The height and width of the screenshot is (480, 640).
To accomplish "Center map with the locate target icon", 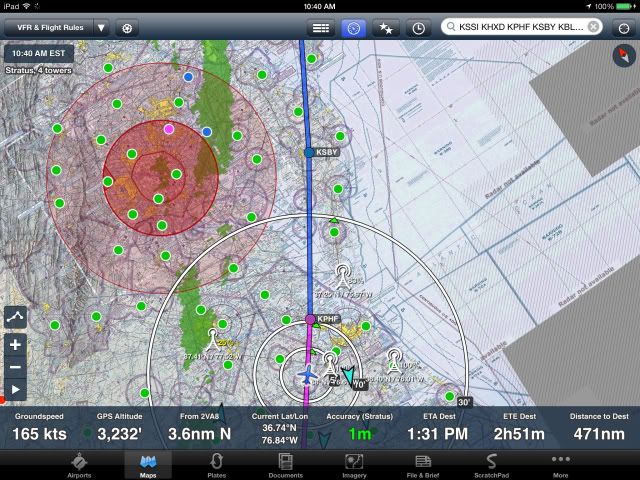I will pos(623,28).
